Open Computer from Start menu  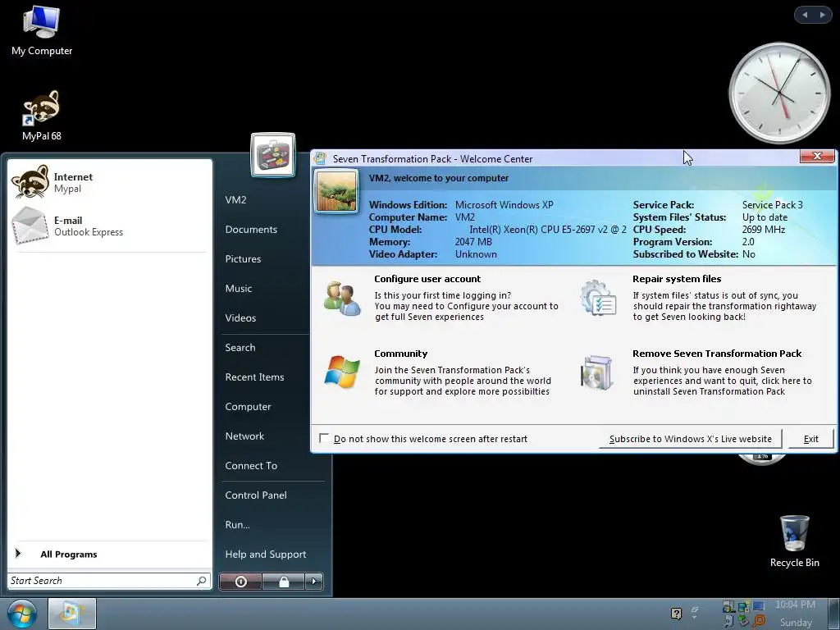[248, 406]
